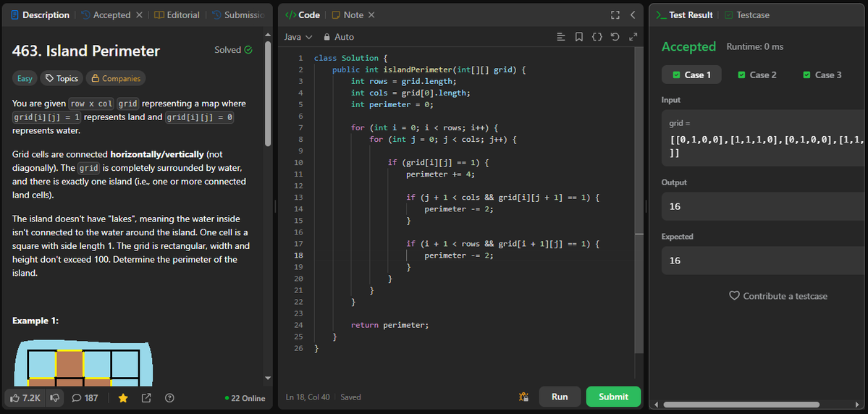This screenshot has width=868, height=414.
Task: Click the Run button
Action: click(x=560, y=397)
